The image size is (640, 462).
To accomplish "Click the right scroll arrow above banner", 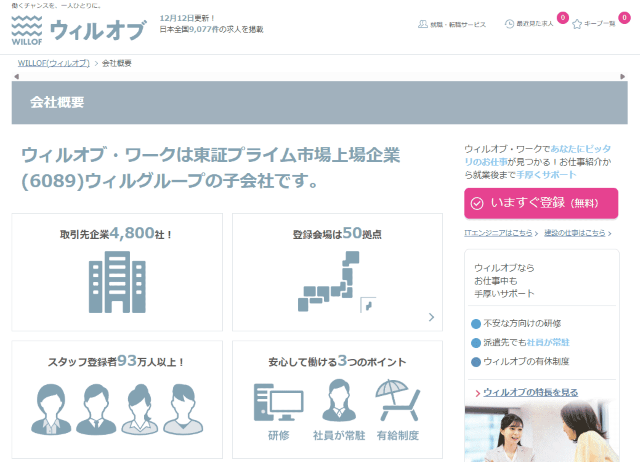I will pyautogui.click(x=622, y=76).
